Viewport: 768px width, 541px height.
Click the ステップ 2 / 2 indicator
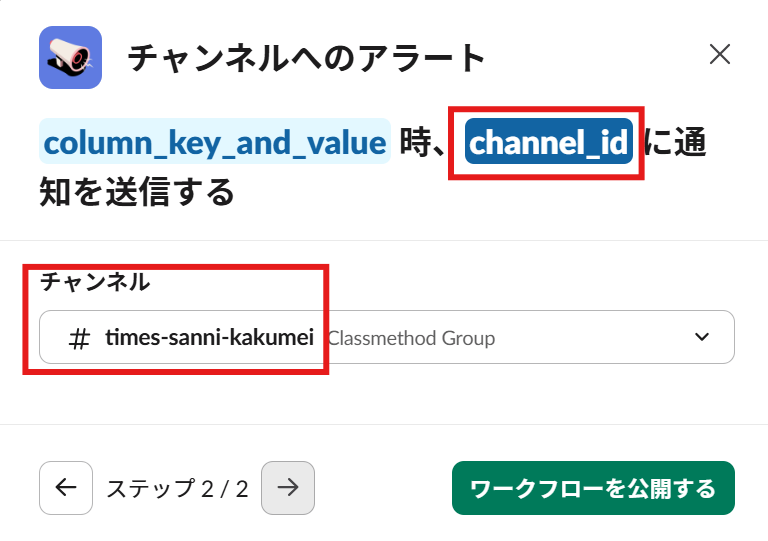click(177, 488)
